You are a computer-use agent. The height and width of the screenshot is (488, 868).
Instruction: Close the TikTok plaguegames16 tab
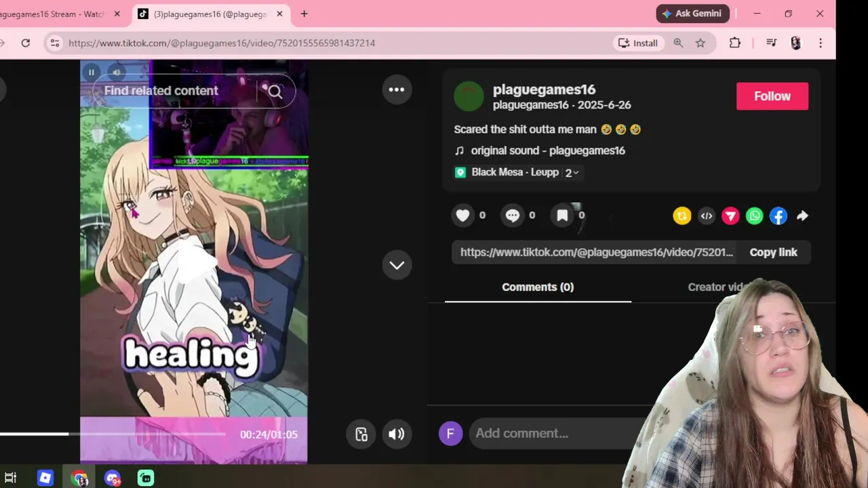click(279, 14)
